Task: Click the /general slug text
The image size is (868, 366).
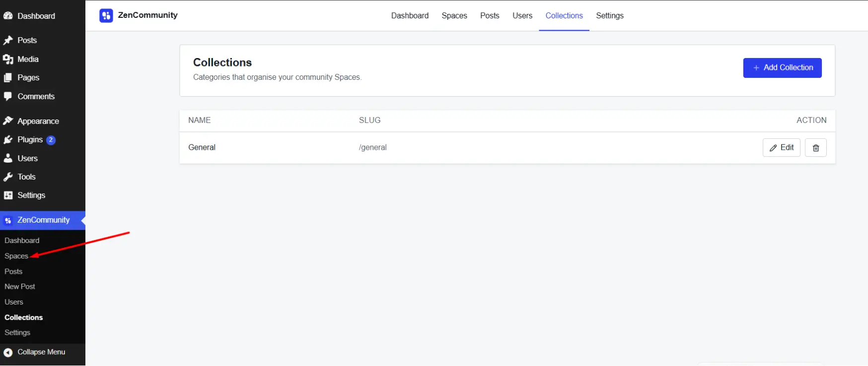Action: tap(373, 147)
